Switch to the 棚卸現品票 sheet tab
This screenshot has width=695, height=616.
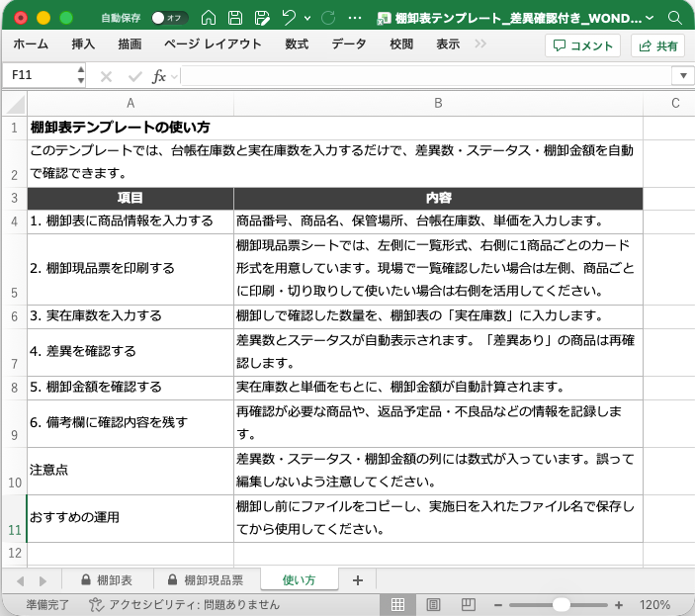point(206,580)
